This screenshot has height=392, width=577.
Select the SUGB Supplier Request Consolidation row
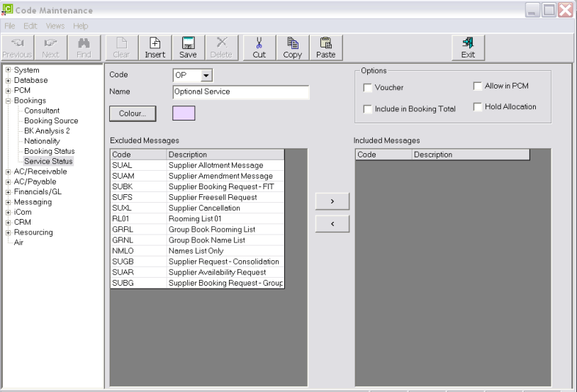tap(197, 262)
